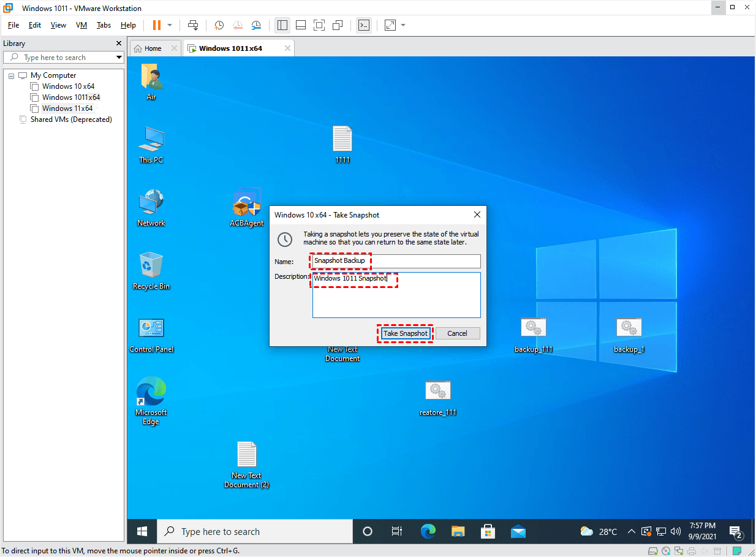Click the Suspend VM pause icon
Image resolution: width=756 pixels, height=557 pixels.
tap(157, 25)
